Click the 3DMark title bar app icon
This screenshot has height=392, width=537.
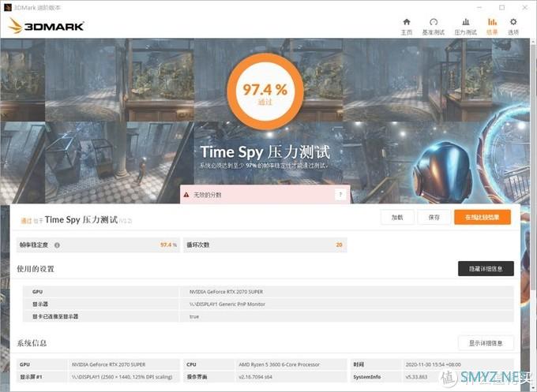pyautogui.click(x=7, y=8)
